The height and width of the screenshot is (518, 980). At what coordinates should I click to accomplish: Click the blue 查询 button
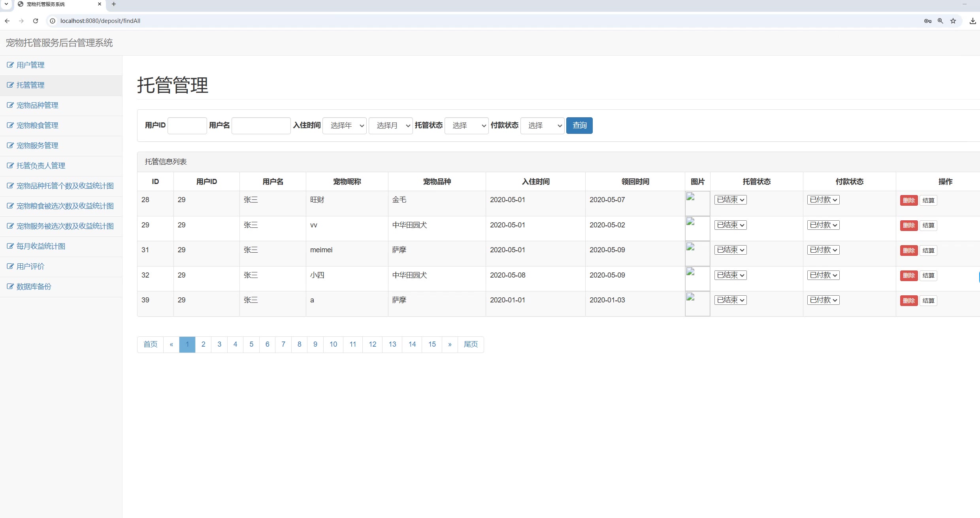click(x=579, y=126)
